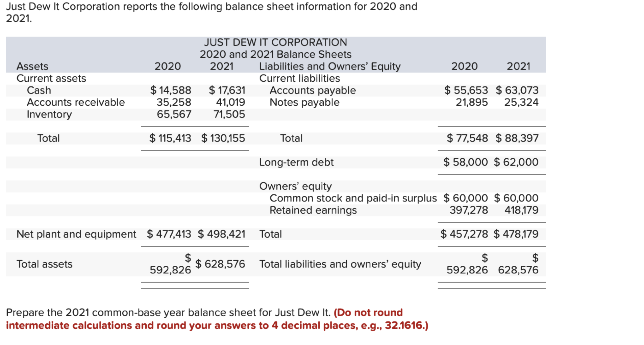Select the Total assets label

pyautogui.click(x=44, y=264)
